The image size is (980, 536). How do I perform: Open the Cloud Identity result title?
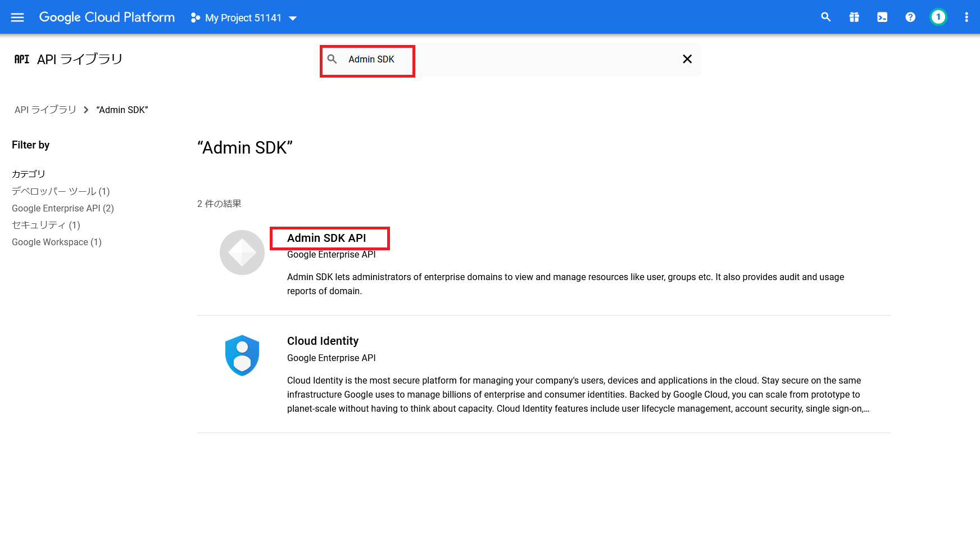pyautogui.click(x=323, y=341)
